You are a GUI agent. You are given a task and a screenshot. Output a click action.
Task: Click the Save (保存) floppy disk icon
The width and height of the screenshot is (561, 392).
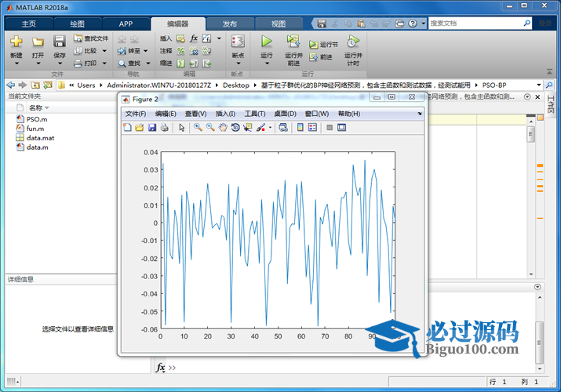pos(60,42)
